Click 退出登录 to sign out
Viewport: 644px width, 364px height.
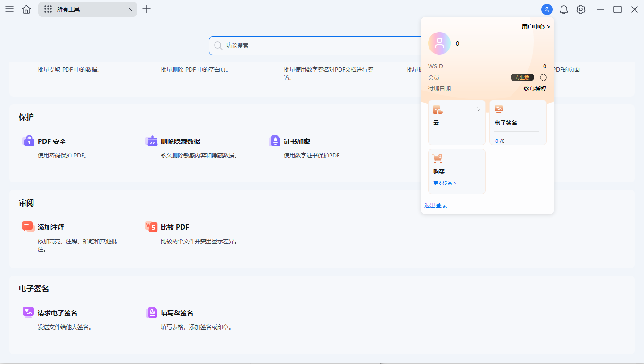435,205
